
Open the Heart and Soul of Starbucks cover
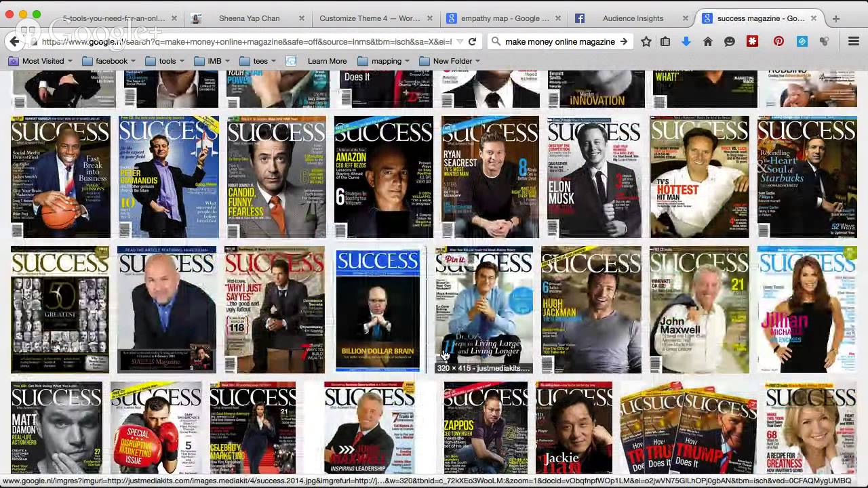point(807,177)
